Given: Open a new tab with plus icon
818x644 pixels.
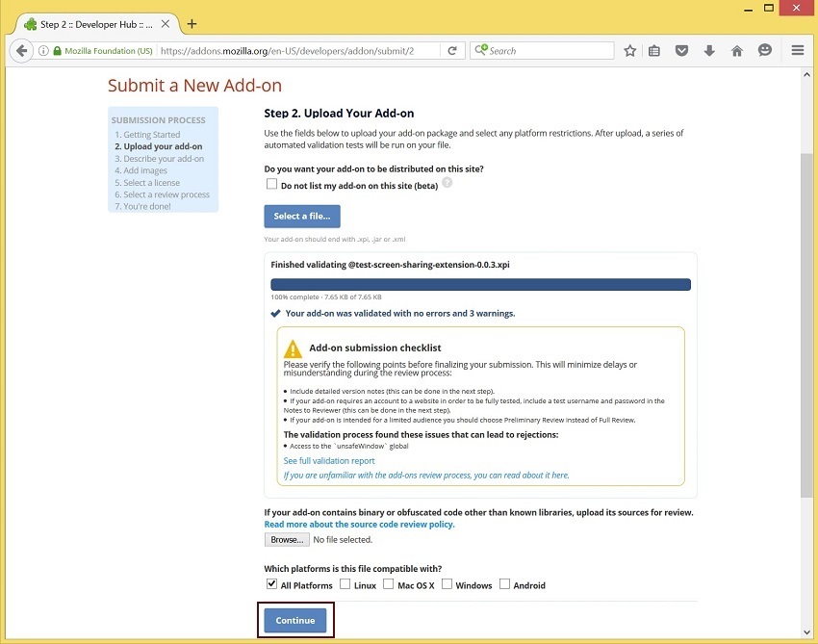Looking at the screenshot, I should point(192,24).
